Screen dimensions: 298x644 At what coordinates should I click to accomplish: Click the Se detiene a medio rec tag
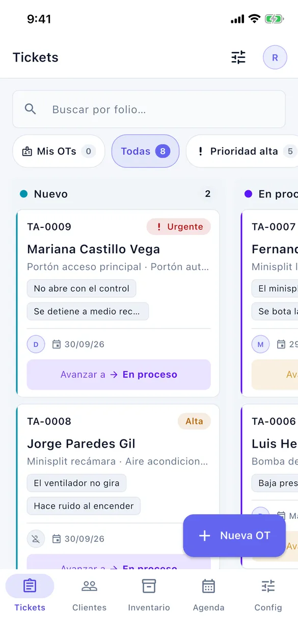88,311
